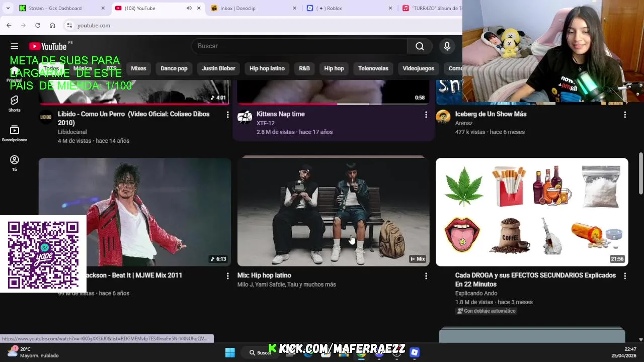Open options menu for Libido Como Un Perro video

227,115
